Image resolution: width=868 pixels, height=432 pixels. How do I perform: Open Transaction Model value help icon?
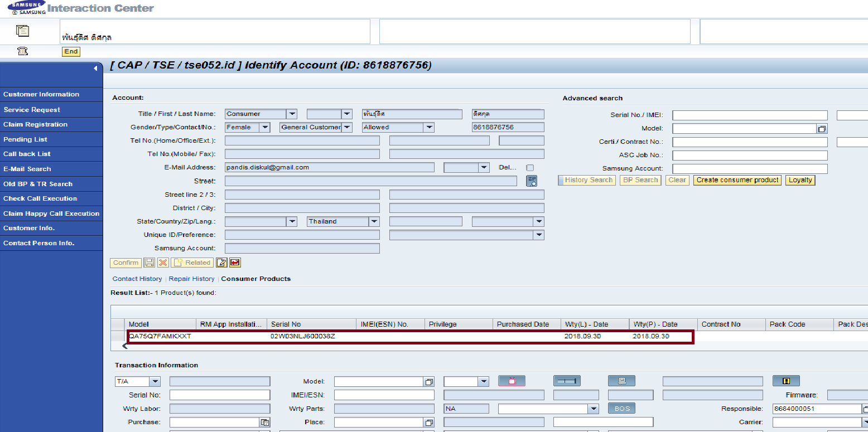[x=429, y=382]
